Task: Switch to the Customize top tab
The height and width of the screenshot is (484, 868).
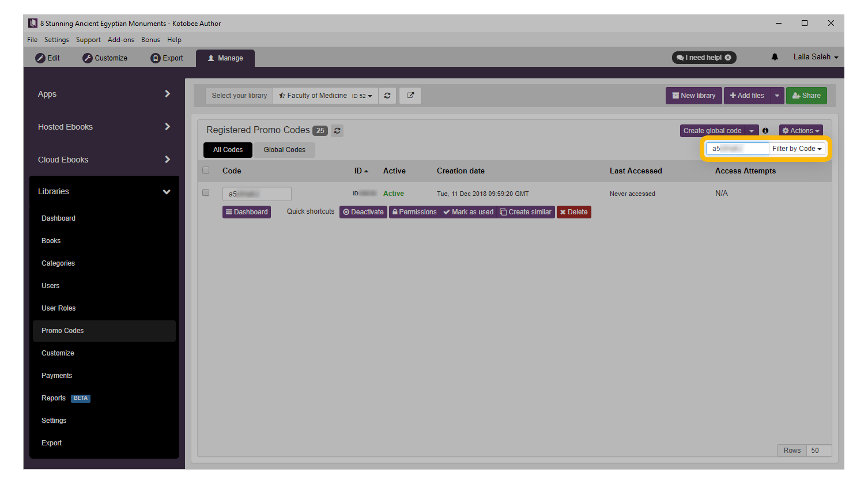Action: pyautogui.click(x=105, y=58)
